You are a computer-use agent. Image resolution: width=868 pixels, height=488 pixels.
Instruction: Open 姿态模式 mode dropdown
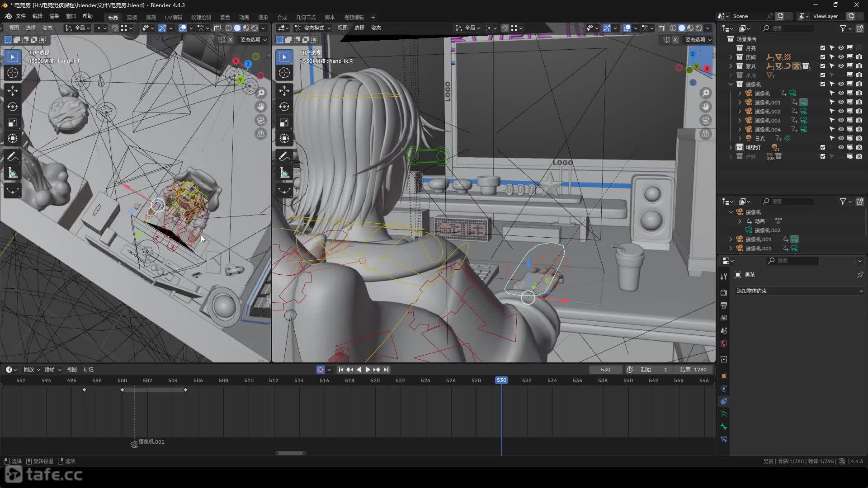tap(313, 28)
